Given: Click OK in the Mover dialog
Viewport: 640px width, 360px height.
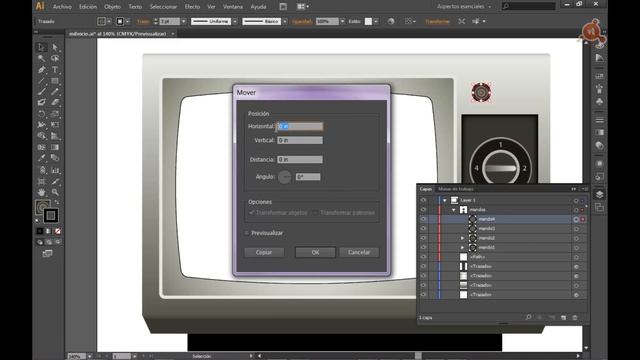Looking at the screenshot, I should [x=315, y=252].
